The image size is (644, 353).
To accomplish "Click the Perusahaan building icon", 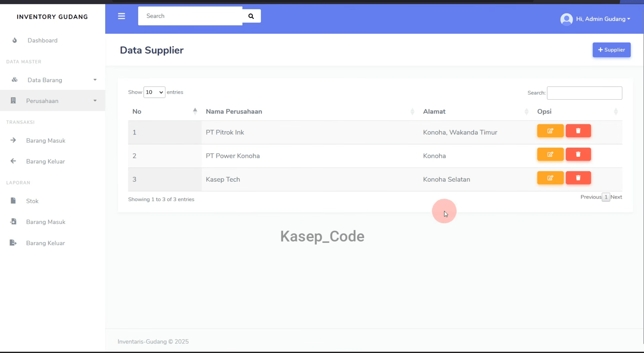I will point(13,100).
